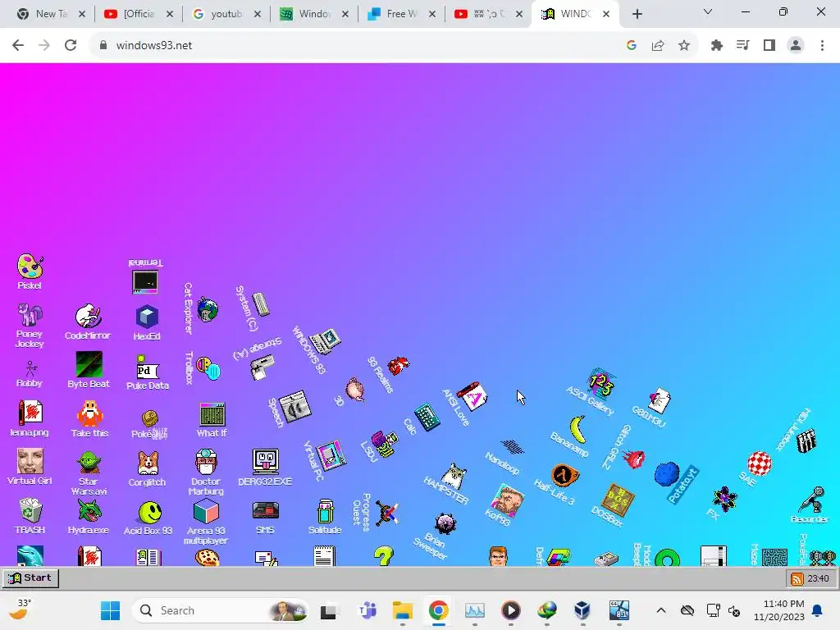Open the ASCII Gallery 123 icon

pos(601,382)
